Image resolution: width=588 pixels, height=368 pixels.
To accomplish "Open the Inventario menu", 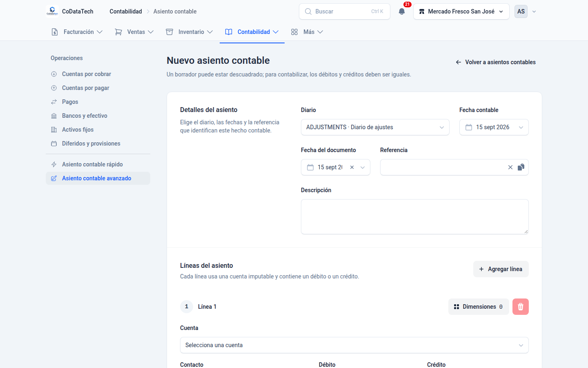I will (189, 32).
